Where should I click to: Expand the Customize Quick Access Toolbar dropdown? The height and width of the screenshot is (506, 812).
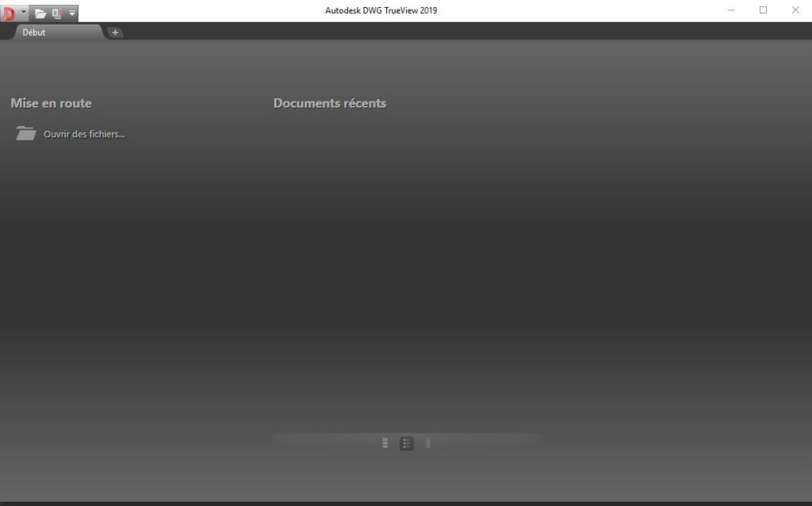coord(71,13)
